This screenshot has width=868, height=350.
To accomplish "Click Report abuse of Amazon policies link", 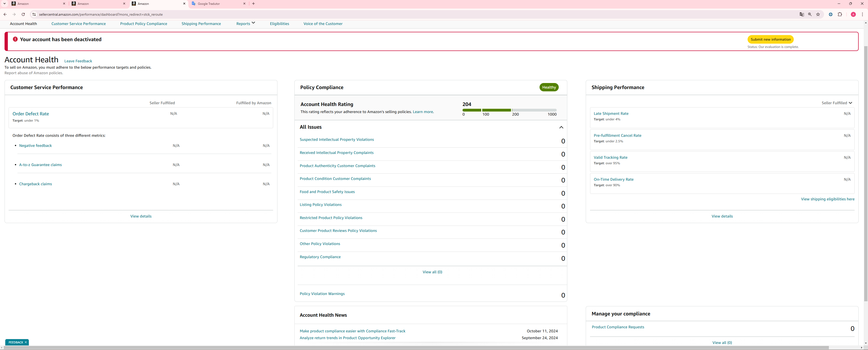I will [34, 73].
